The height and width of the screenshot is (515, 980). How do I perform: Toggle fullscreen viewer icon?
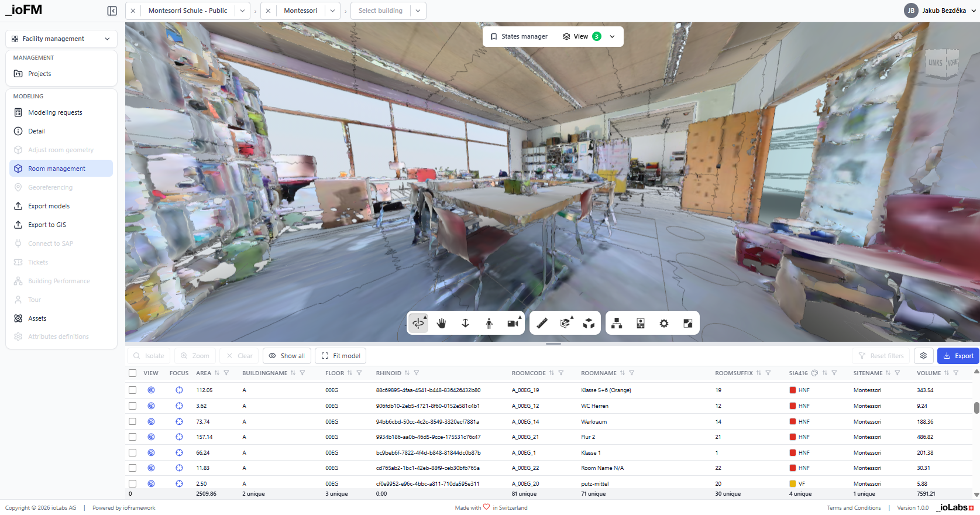pyautogui.click(x=688, y=323)
